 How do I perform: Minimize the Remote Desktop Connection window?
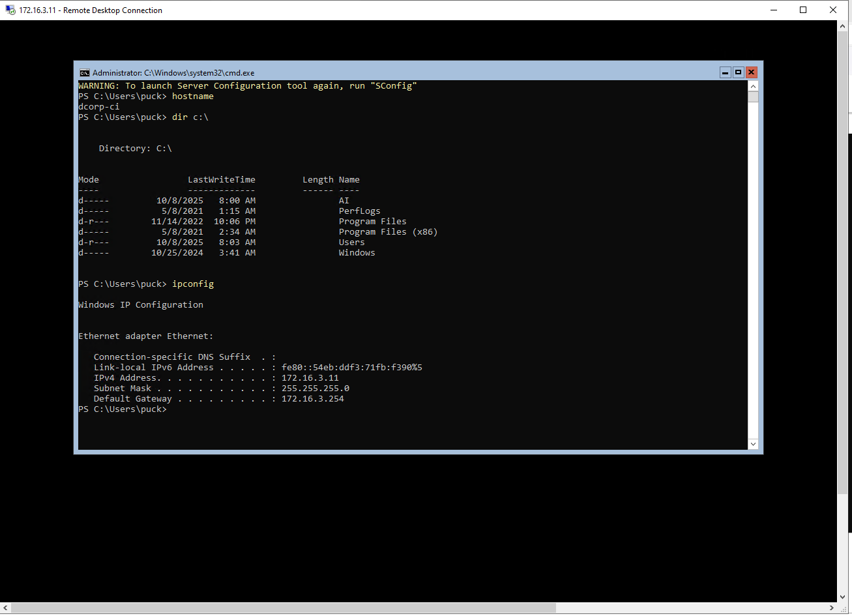[774, 10]
